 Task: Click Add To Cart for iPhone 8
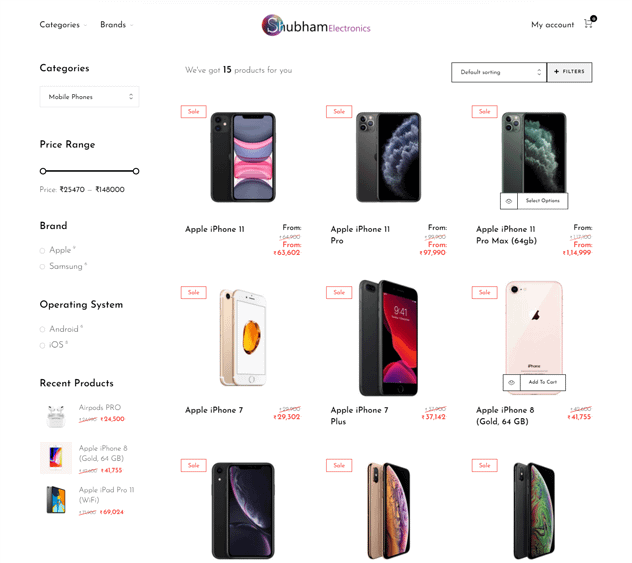point(543,382)
